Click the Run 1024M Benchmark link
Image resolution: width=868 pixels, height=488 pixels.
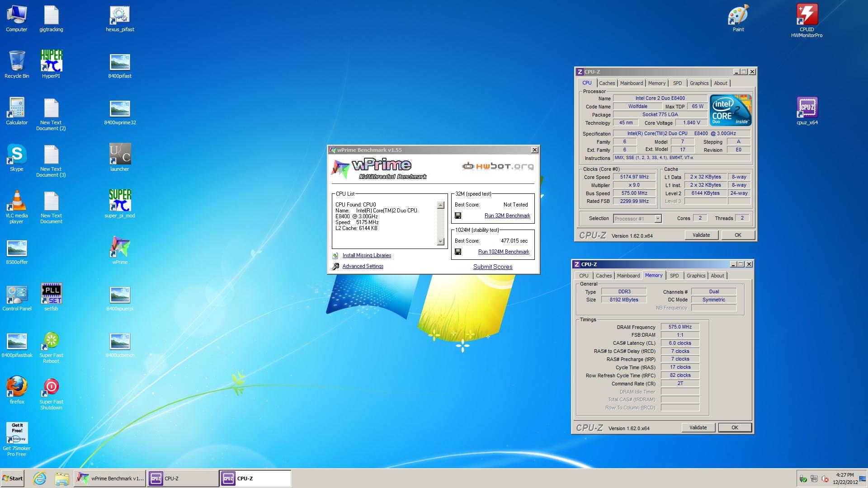tap(504, 252)
